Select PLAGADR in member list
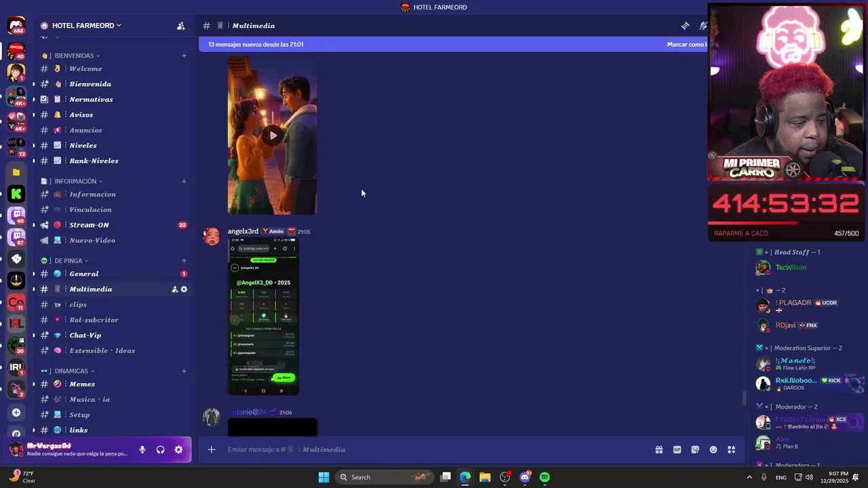The width and height of the screenshot is (868, 488). [794, 302]
